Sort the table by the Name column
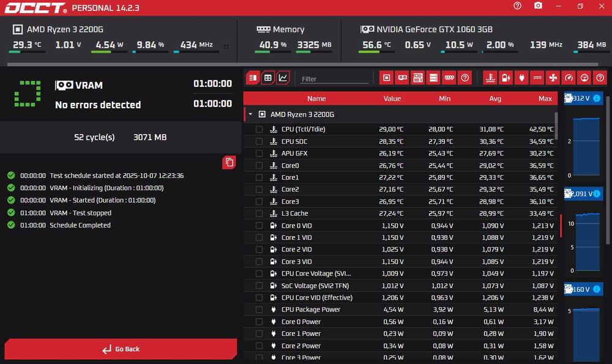Viewport: 612px width, 364px height. coord(316,98)
